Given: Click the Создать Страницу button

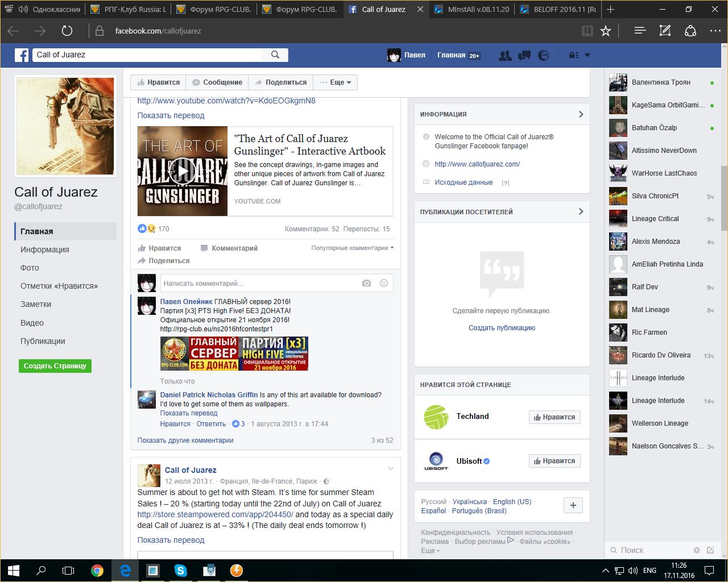Looking at the screenshot, I should tap(55, 366).
